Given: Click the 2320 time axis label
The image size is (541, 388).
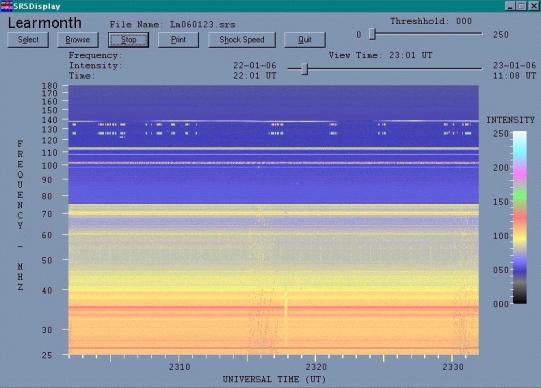Looking at the screenshot, I should coord(316,367).
